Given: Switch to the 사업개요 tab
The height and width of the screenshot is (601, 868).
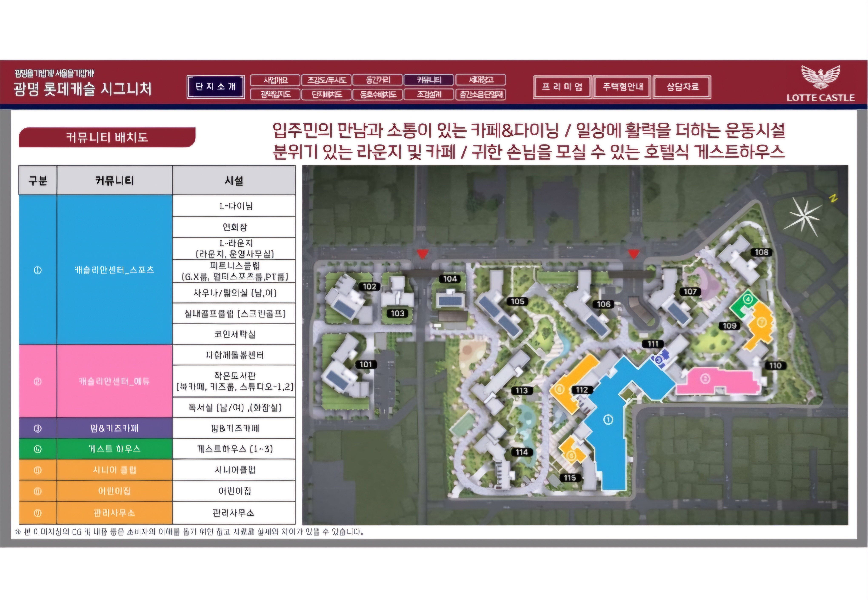Looking at the screenshot, I should (275, 80).
